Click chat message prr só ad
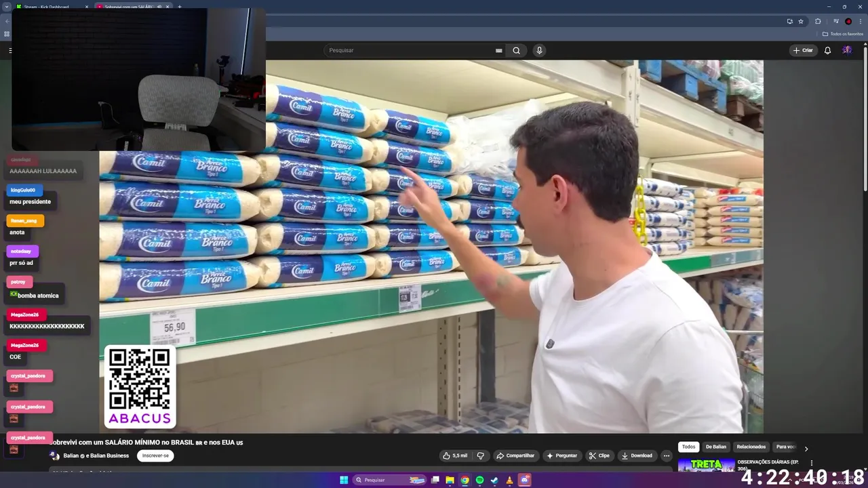The image size is (868, 488). [x=21, y=263]
